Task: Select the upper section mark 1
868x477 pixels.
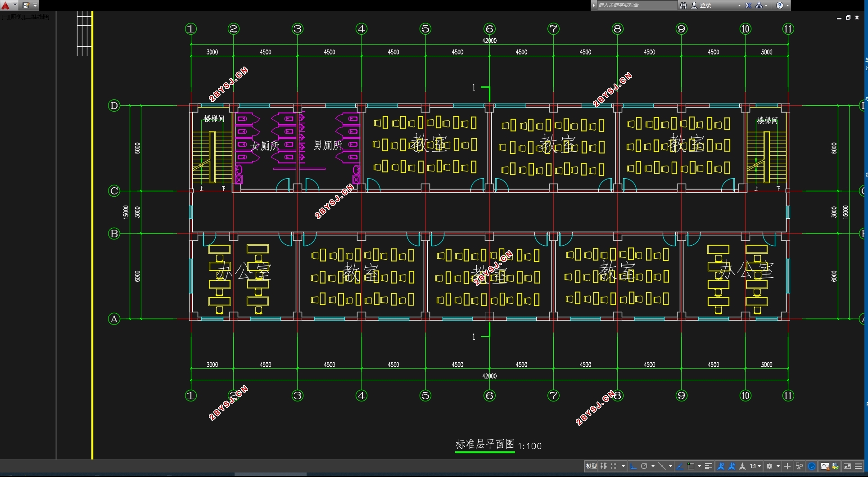Action: [x=474, y=87]
